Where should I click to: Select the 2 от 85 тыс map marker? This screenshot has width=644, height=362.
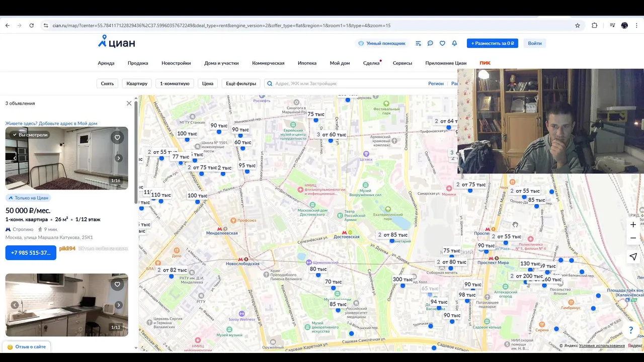pyautogui.click(x=393, y=235)
